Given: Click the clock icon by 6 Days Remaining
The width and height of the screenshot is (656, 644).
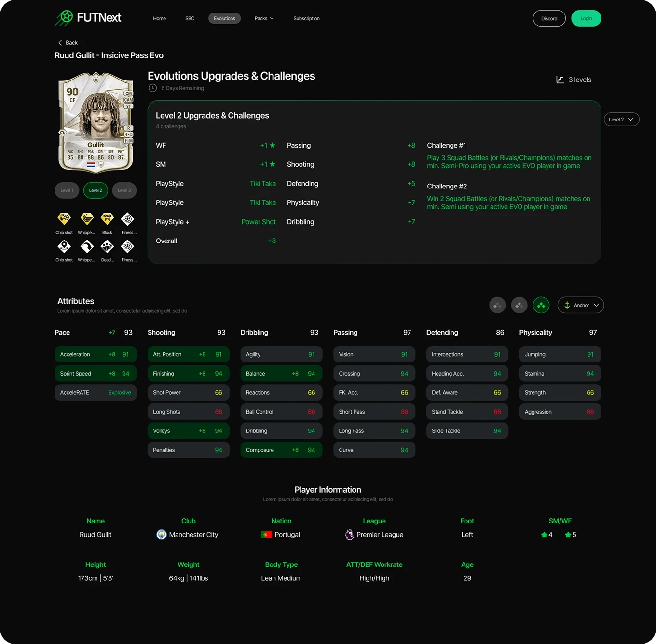Looking at the screenshot, I should point(152,88).
